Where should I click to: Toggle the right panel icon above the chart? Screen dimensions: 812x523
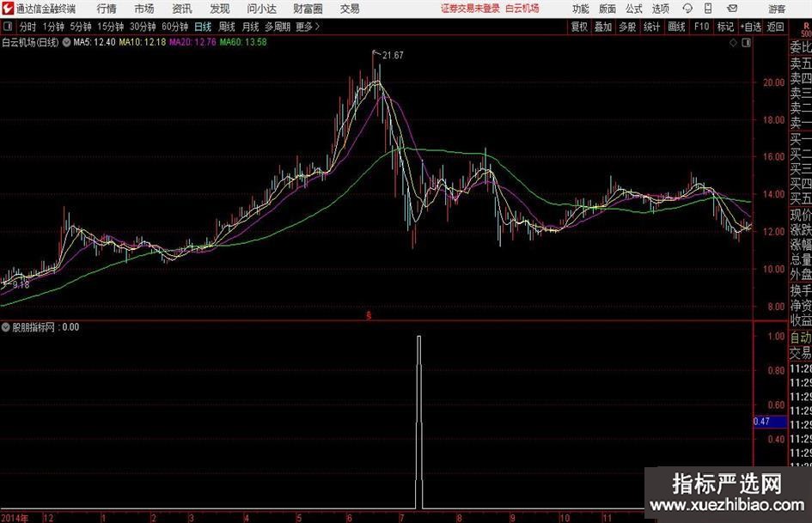[746, 43]
